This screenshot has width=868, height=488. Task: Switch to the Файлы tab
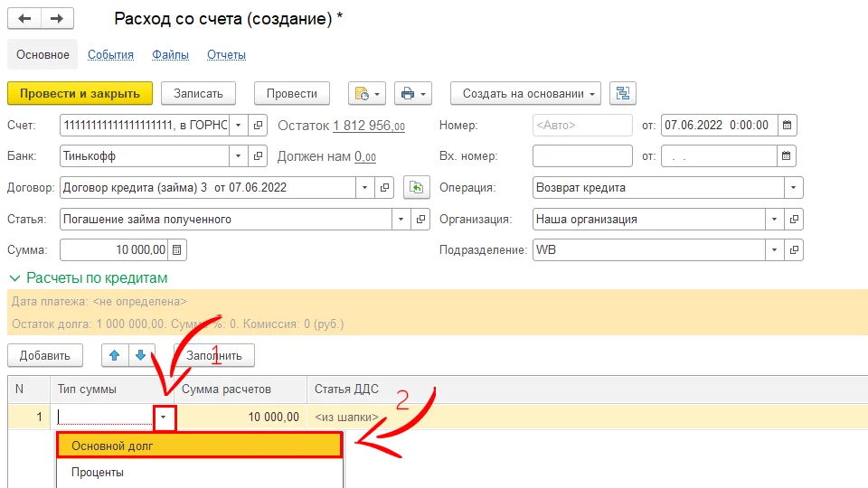pos(170,55)
